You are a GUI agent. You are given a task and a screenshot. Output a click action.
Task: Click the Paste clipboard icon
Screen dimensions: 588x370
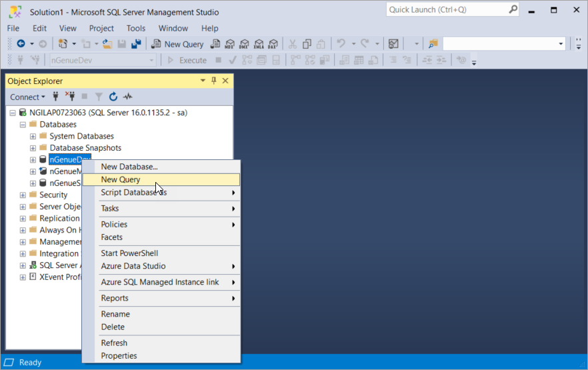[321, 44]
